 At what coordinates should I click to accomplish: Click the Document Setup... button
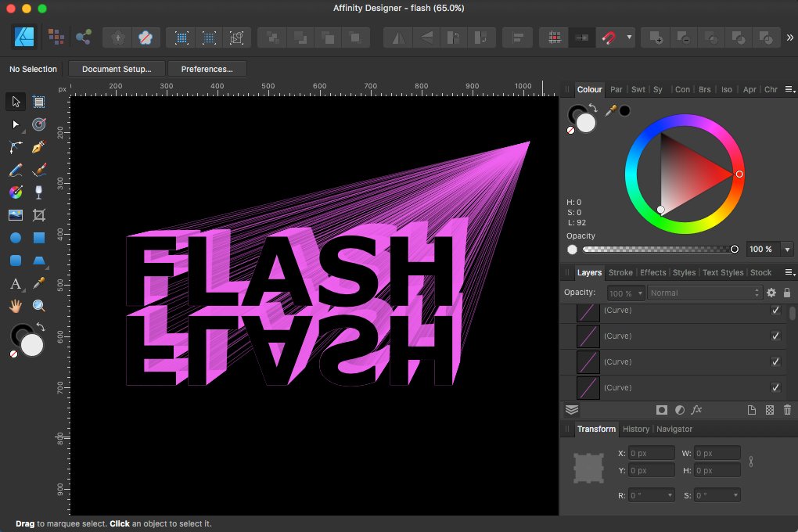point(117,69)
